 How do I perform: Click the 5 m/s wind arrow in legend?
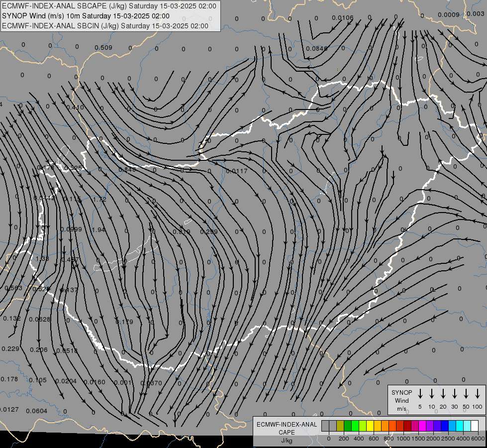pyautogui.click(x=420, y=393)
